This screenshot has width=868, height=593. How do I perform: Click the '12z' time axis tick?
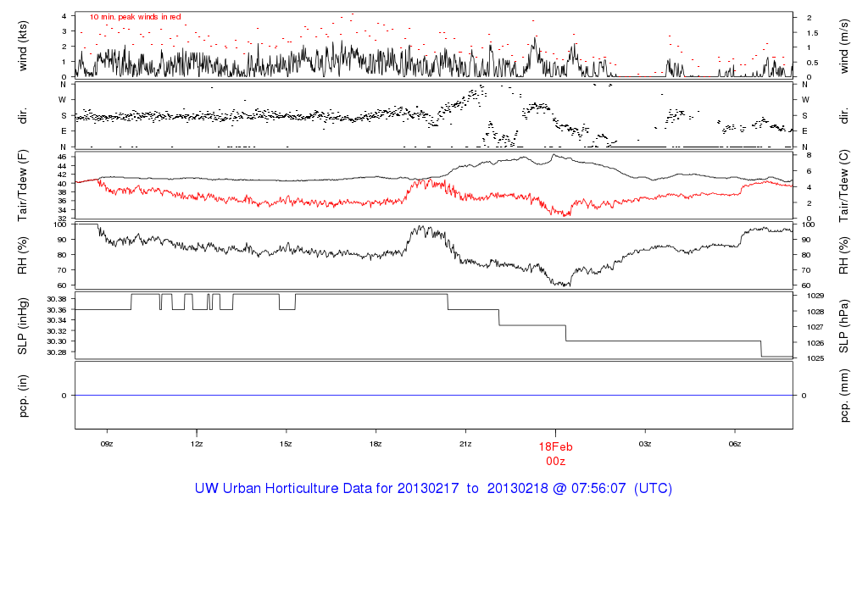(197, 444)
